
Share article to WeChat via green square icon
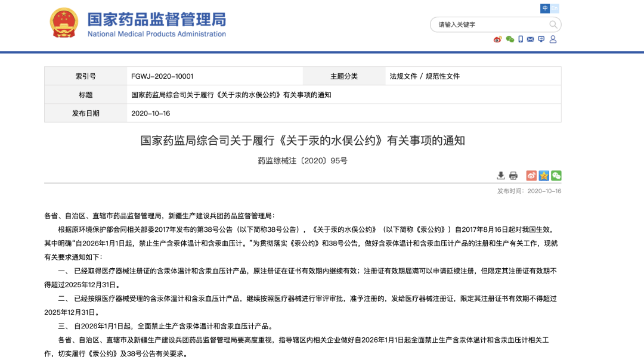tap(556, 175)
